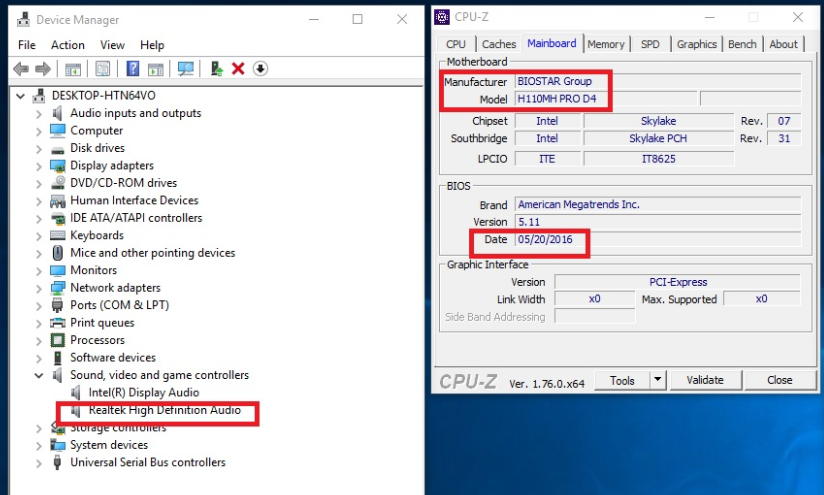824x495 pixels.
Task: Click the DVD/CD-ROM drives disc icon
Action: (x=57, y=183)
